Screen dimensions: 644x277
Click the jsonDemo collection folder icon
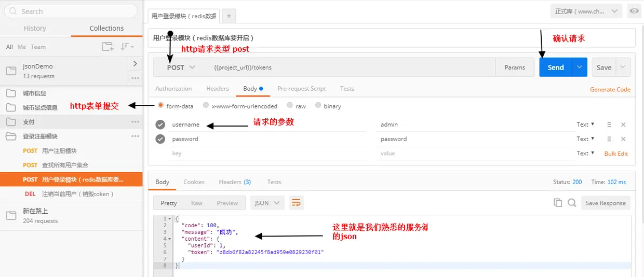[11, 71]
